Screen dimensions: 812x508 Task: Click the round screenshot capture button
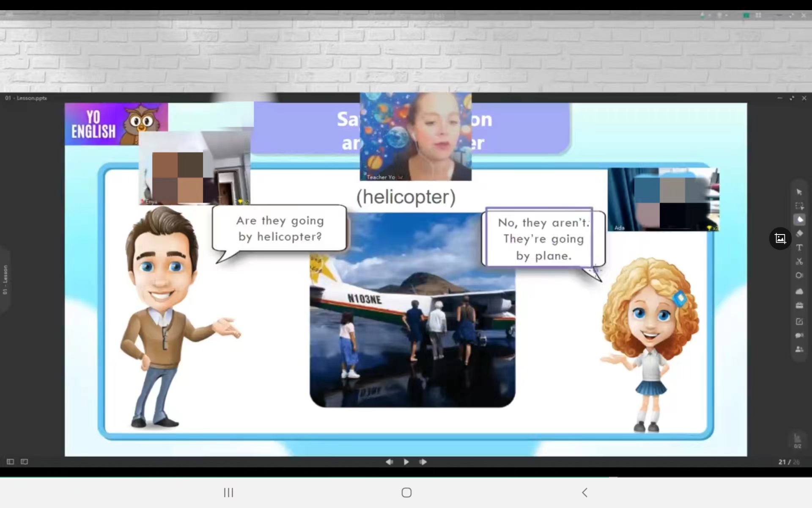(780, 238)
